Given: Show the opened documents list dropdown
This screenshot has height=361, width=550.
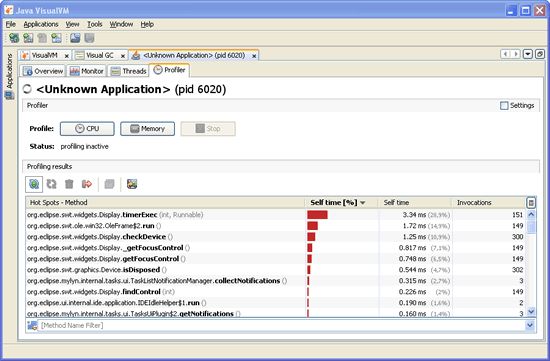Looking at the screenshot, I should [x=528, y=54].
